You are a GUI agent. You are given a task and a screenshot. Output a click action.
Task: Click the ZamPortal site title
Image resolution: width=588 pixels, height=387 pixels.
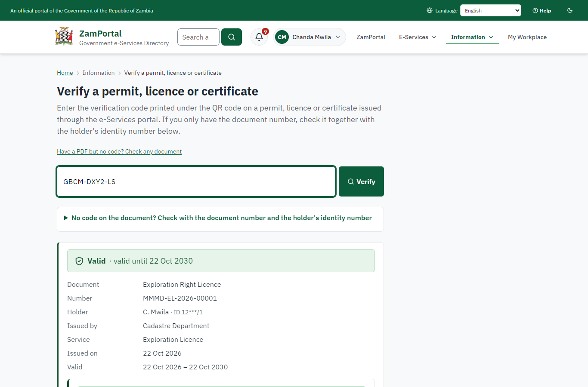click(100, 34)
